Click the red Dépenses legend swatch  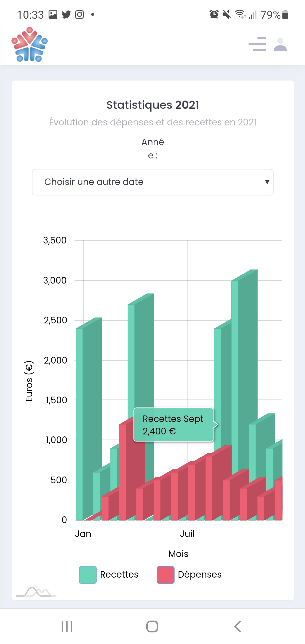point(165,575)
